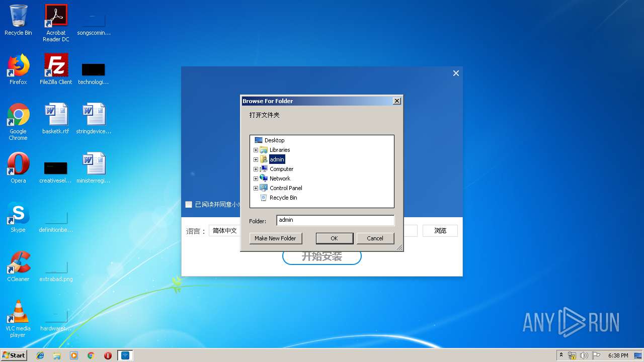Expand the Computer tree node
644x362 pixels.
[256, 169]
